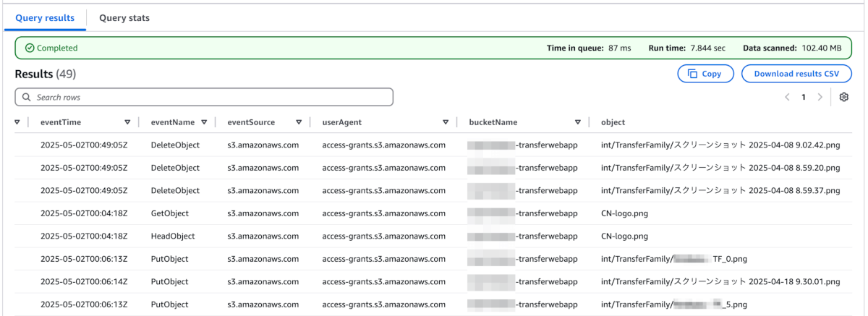The height and width of the screenshot is (316, 868).
Task: Sort by the bucketName column arrow
Action: click(x=577, y=122)
